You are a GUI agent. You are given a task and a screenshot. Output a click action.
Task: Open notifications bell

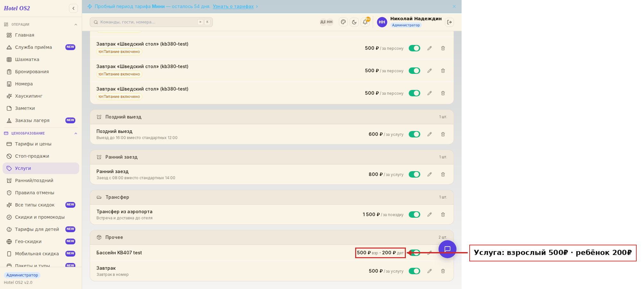[365, 22]
